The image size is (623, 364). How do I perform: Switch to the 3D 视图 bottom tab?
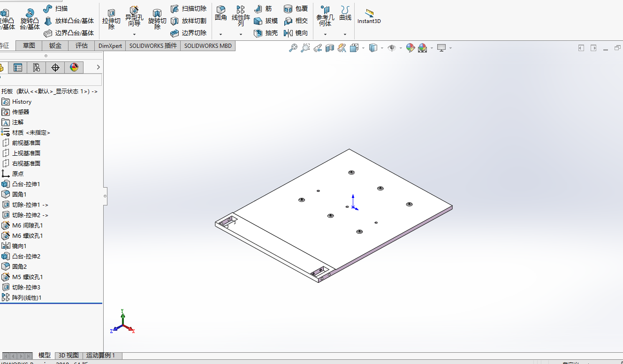(x=68, y=355)
